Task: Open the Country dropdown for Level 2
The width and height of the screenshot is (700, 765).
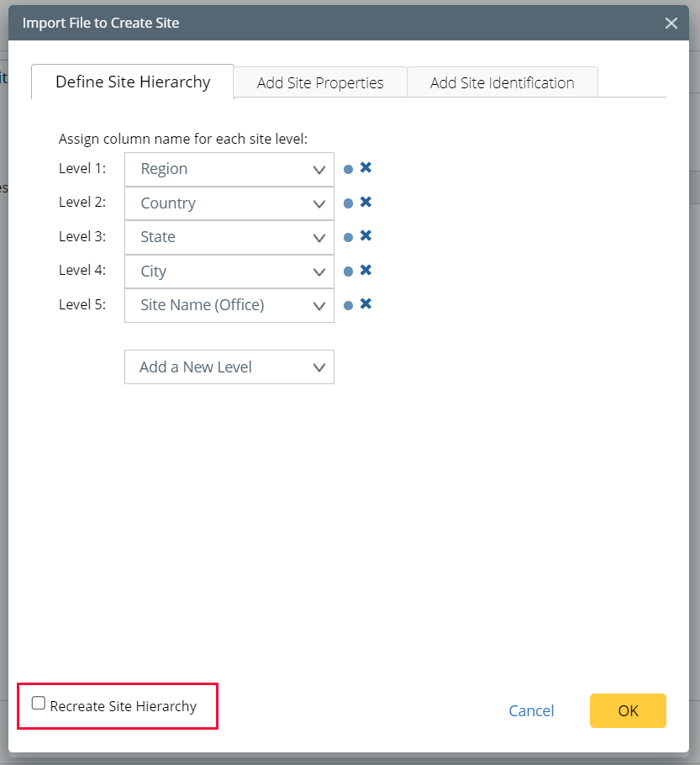Action: click(318, 203)
